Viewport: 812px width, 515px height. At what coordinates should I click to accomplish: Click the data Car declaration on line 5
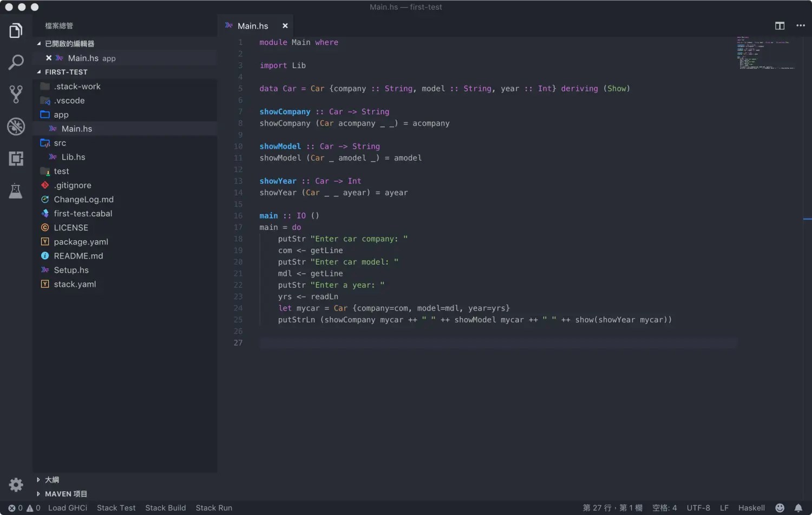(x=444, y=89)
